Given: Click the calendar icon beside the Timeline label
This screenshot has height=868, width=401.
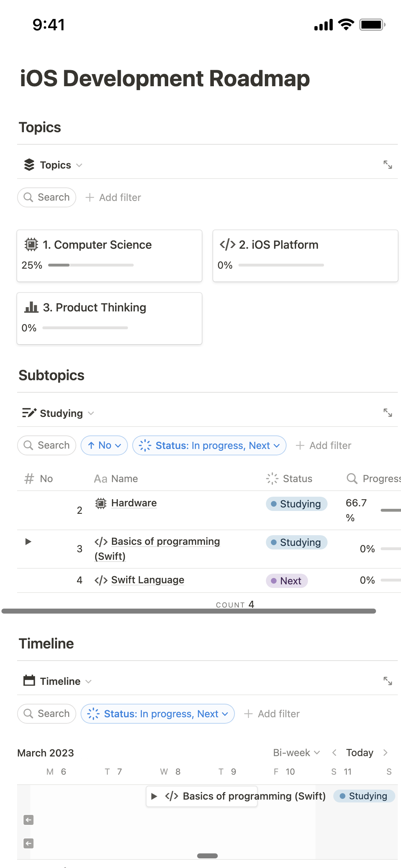Looking at the screenshot, I should pyautogui.click(x=30, y=681).
